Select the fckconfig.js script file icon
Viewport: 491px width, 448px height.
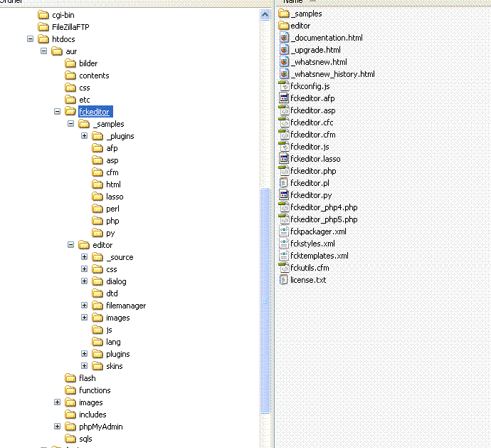click(x=284, y=86)
